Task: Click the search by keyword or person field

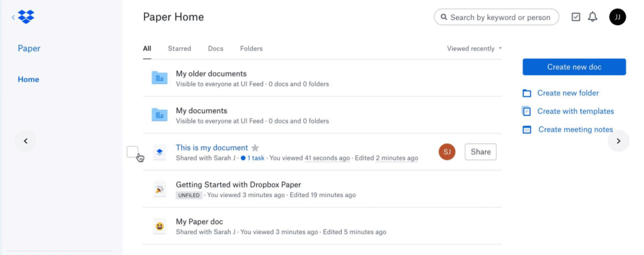Action: (x=497, y=17)
